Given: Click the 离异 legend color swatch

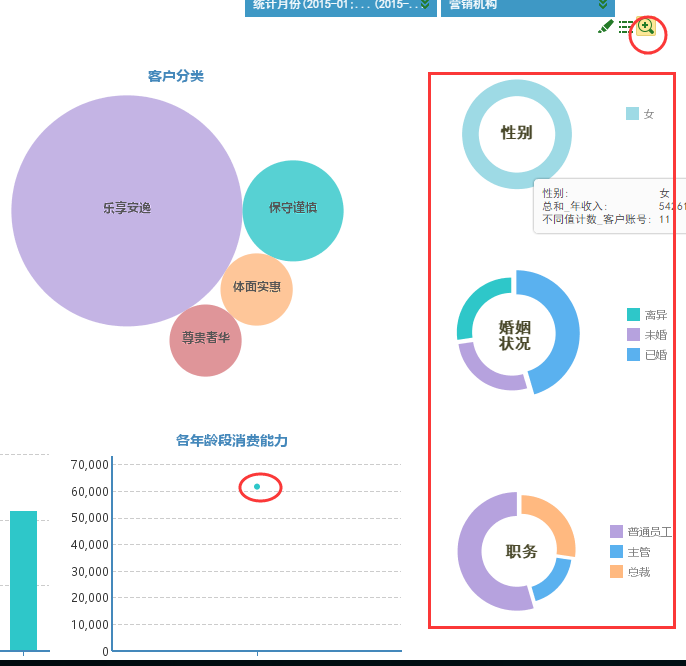Looking at the screenshot, I should pos(633,315).
